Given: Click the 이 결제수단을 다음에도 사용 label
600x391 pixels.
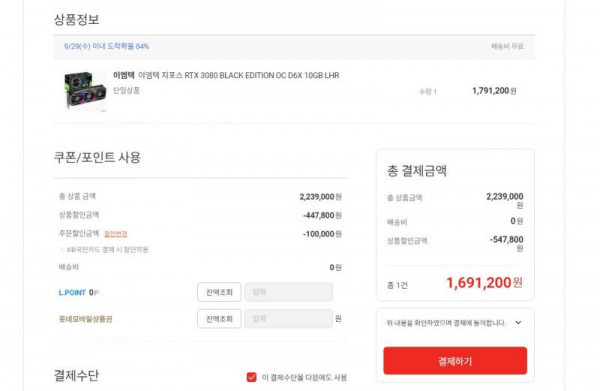Looking at the screenshot, I should click(x=304, y=378).
